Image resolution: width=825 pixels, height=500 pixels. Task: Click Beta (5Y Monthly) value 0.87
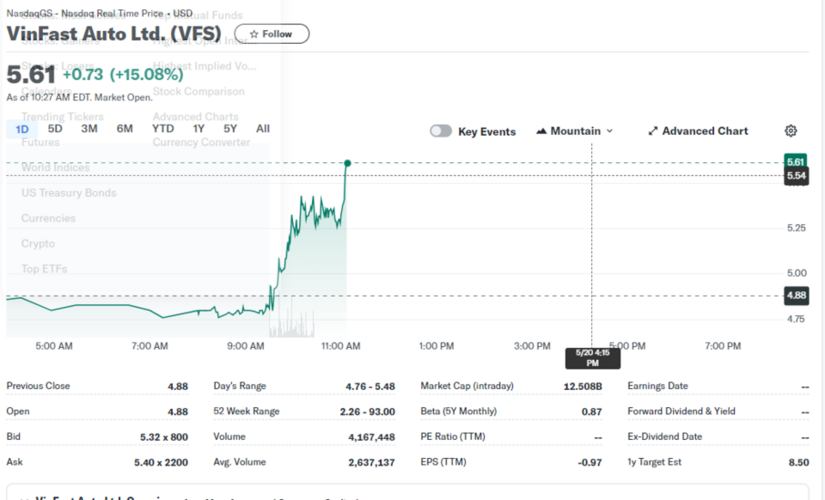pyautogui.click(x=591, y=412)
